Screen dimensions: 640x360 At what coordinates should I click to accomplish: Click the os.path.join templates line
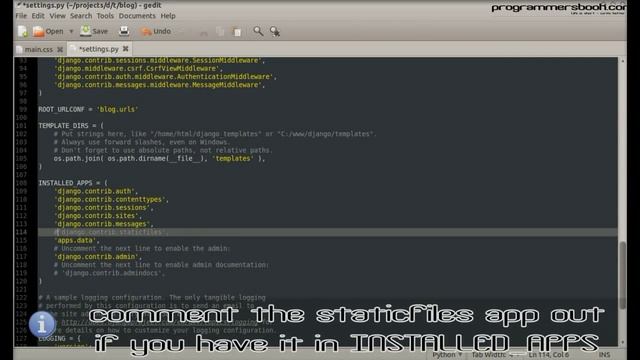coord(159,158)
